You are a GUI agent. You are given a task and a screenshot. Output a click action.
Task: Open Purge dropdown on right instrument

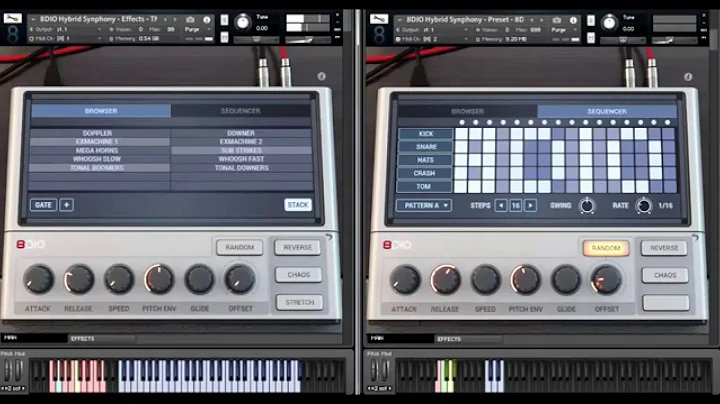click(x=575, y=30)
